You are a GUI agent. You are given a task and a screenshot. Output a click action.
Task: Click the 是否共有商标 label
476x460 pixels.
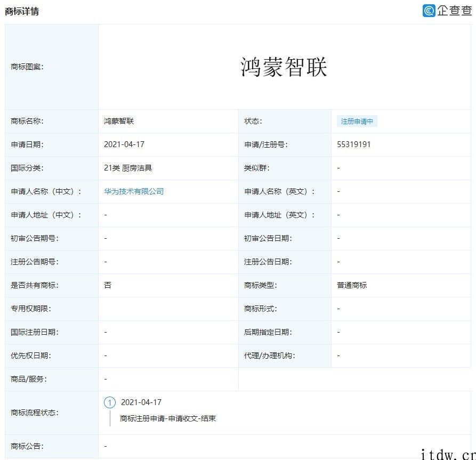pos(35,285)
